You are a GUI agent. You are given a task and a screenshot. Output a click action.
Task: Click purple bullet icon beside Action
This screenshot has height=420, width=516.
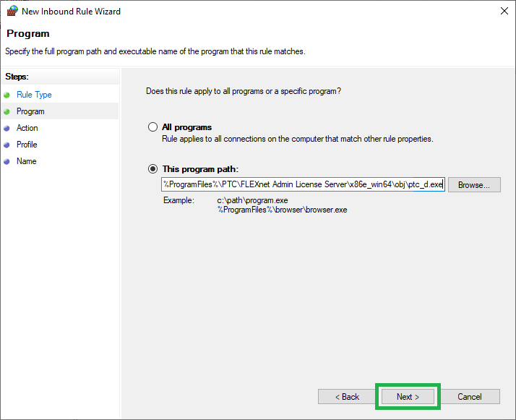tap(7, 129)
